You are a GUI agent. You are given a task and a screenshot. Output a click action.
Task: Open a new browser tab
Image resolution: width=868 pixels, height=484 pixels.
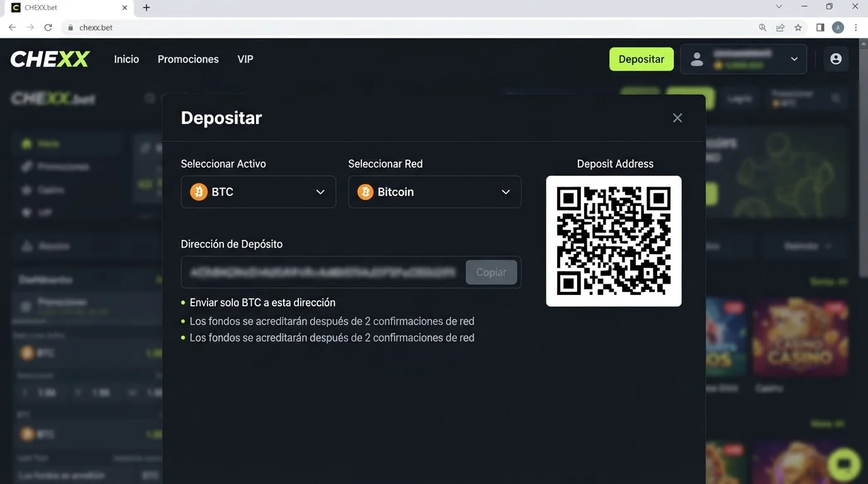click(146, 8)
